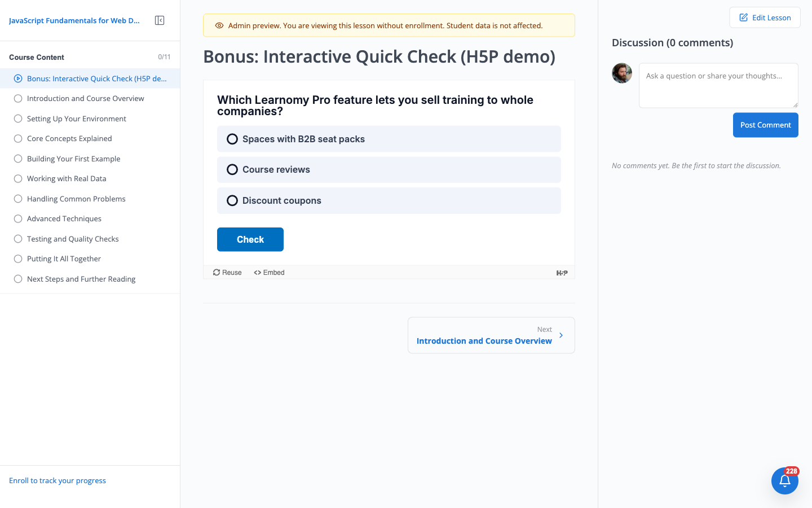Click completion circle for Building Your First Example
Image resolution: width=812 pixels, height=508 pixels.
coord(18,159)
